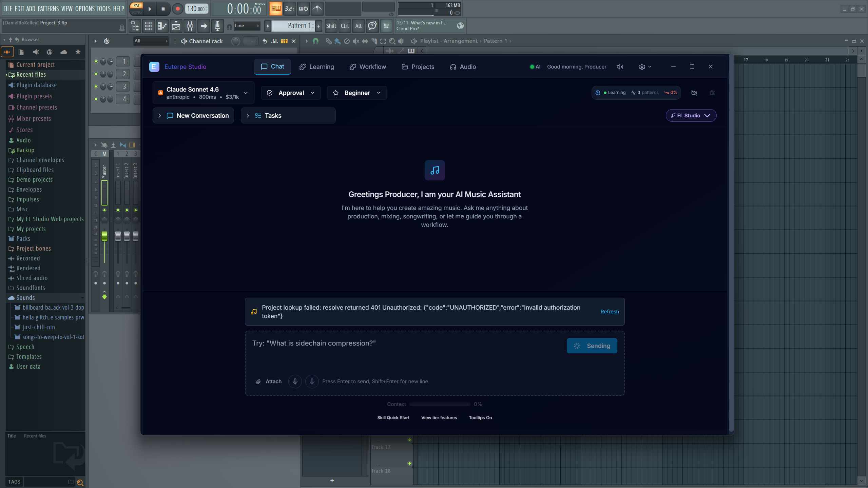
Task: Open the Line snap dropdown
Action: pos(247,26)
